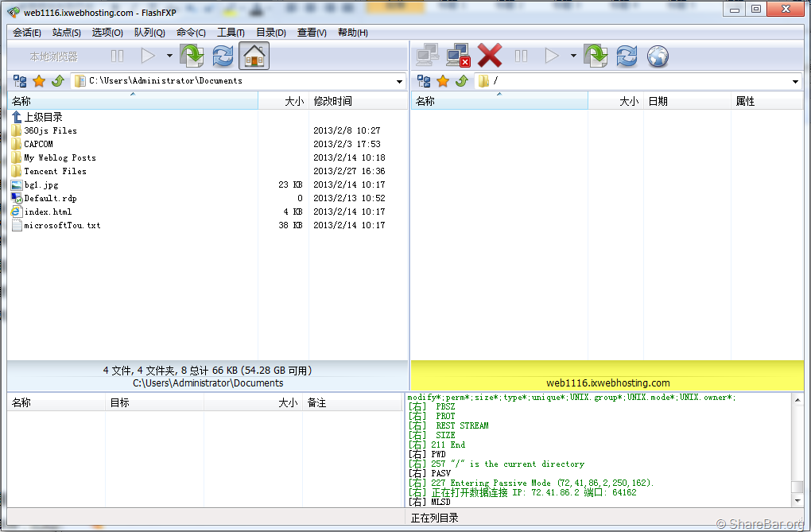Image resolution: width=811 pixels, height=532 pixels.
Task: Click the red X abort icon
Action: [x=490, y=56]
